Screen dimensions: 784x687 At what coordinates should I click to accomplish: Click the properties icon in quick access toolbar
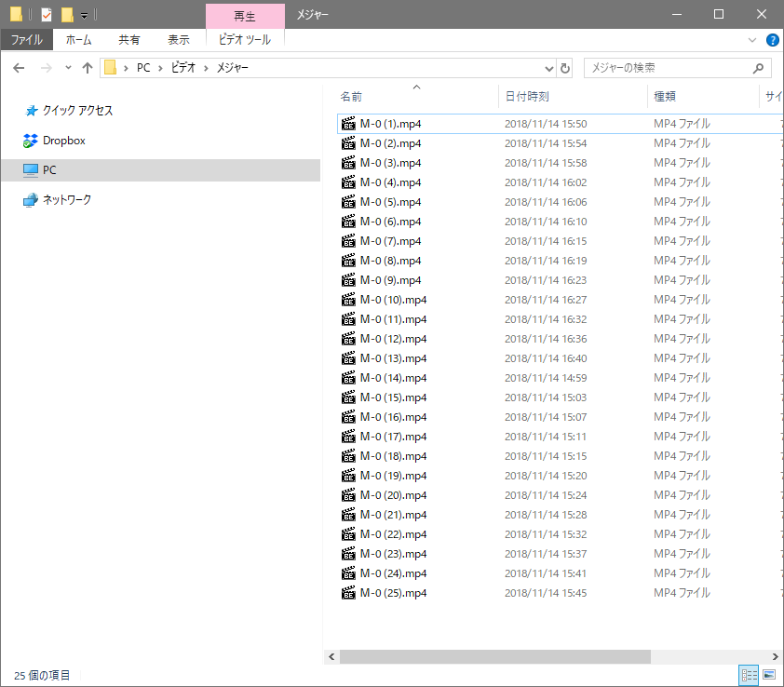point(47,15)
